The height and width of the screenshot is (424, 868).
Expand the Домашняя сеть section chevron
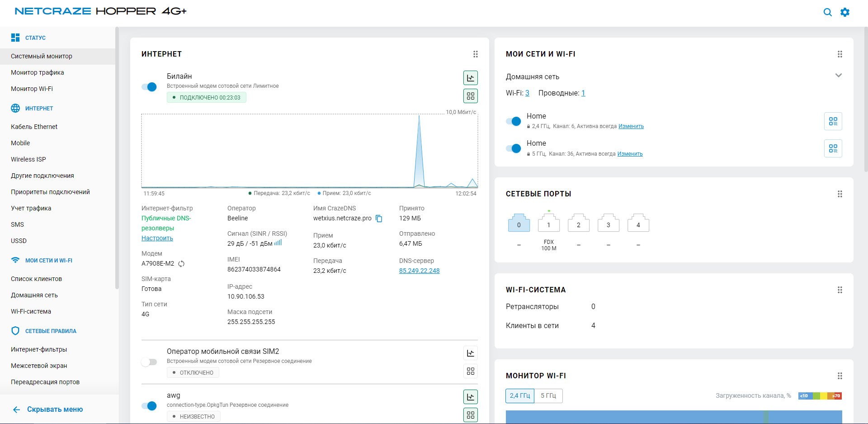click(x=838, y=76)
